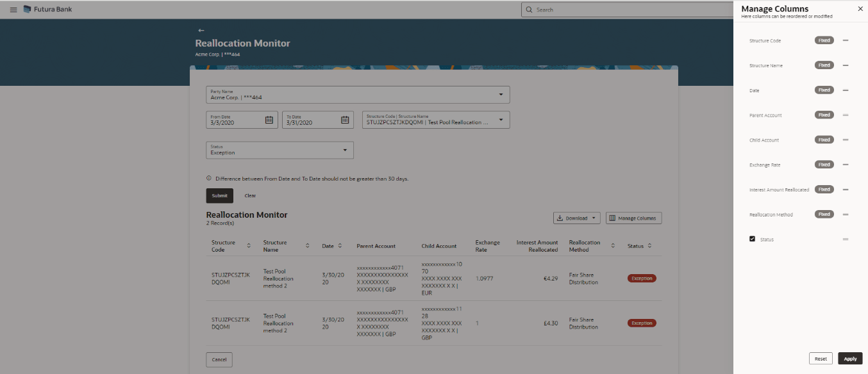This screenshot has height=374, width=868.
Task: Expand the Party Name dropdown
Action: pyautogui.click(x=501, y=95)
